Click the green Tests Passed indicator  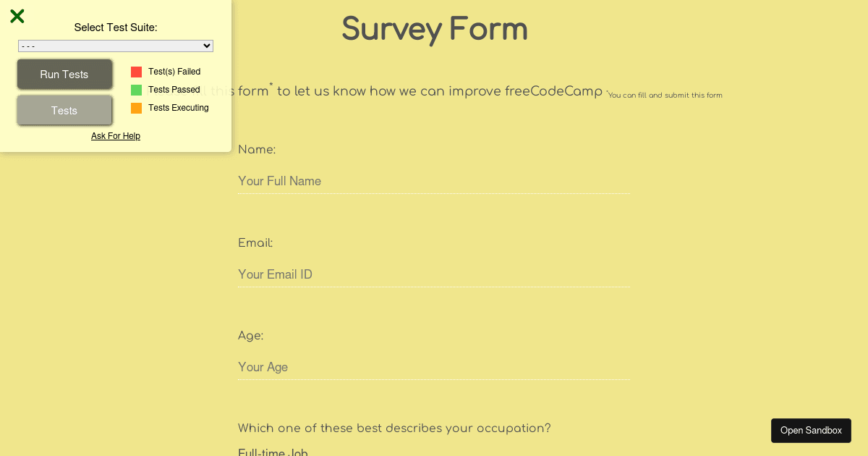[x=135, y=89]
